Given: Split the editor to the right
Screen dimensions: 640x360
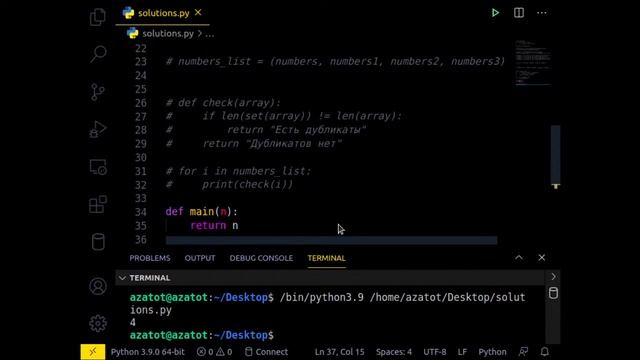Looking at the screenshot, I should (519, 13).
